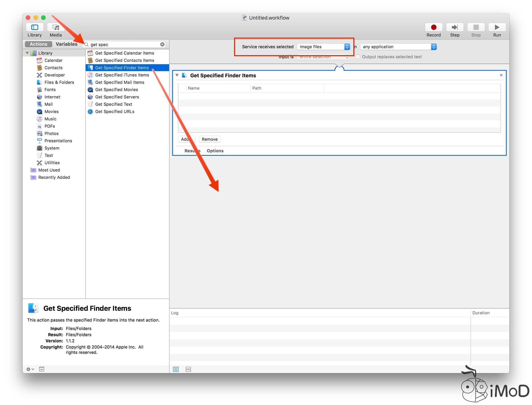
Task: Open the Options tab of the action
Action: coord(215,151)
